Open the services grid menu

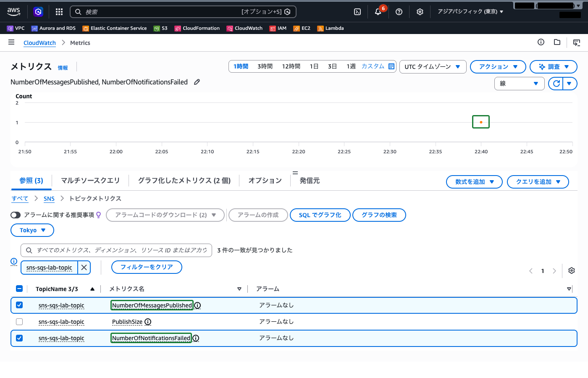coord(59,12)
